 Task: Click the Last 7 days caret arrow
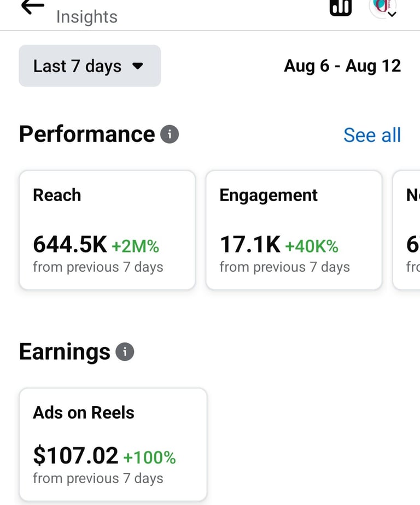pyautogui.click(x=138, y=66)
